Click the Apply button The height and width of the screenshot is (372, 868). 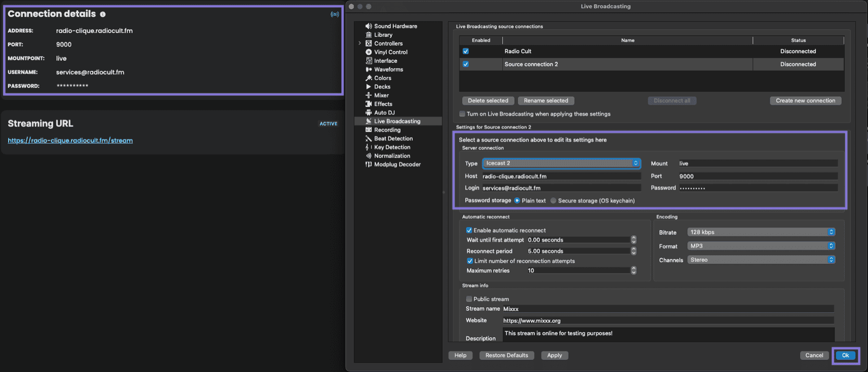[554, 356]
